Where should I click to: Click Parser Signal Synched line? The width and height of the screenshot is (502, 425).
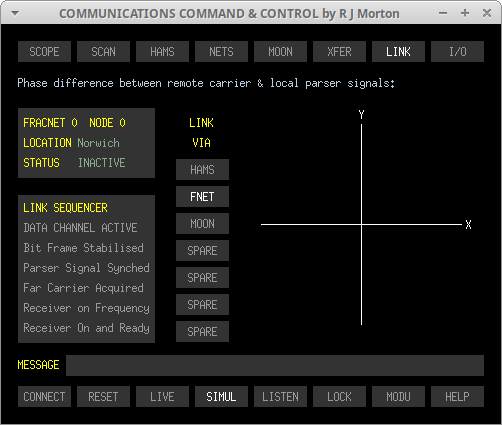pyautogui.click(x=86, y=268)
